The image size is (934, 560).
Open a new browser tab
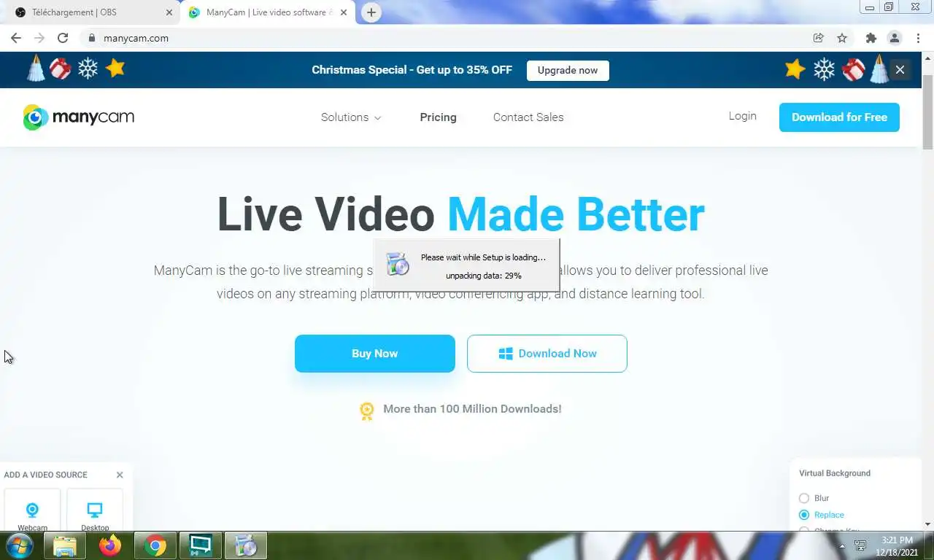click(x=371, y=12)
